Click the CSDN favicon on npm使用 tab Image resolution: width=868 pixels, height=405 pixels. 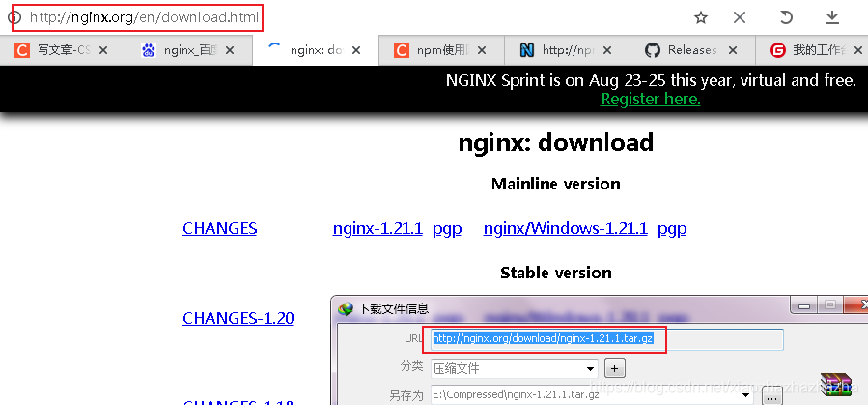point(402,50)
